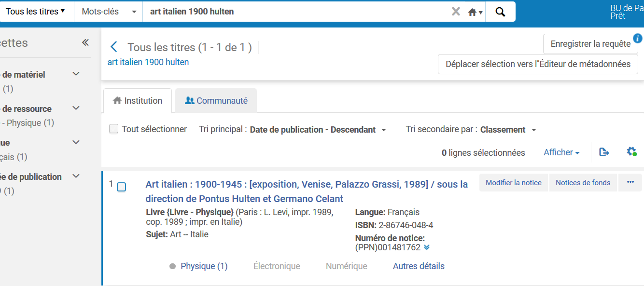Expand the record number double-chevron icon

point(426,247)
